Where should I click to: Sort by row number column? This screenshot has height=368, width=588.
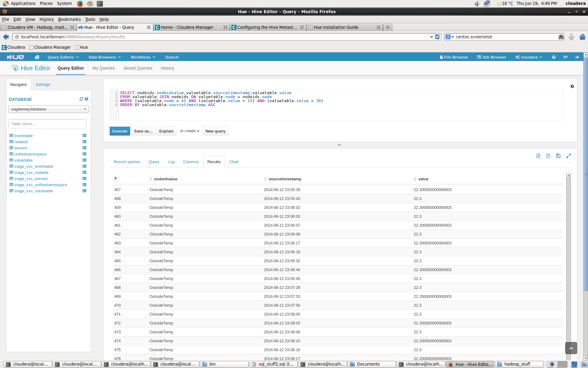point(115,178)
